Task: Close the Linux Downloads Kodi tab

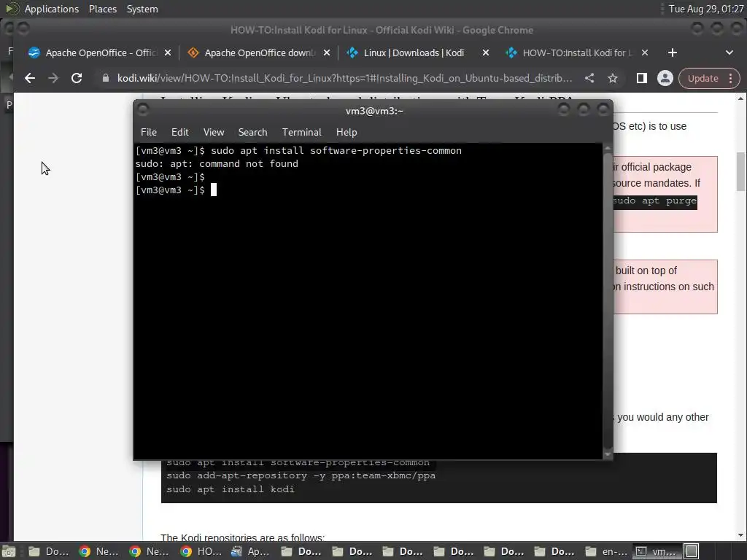Action: coord(485,52)
